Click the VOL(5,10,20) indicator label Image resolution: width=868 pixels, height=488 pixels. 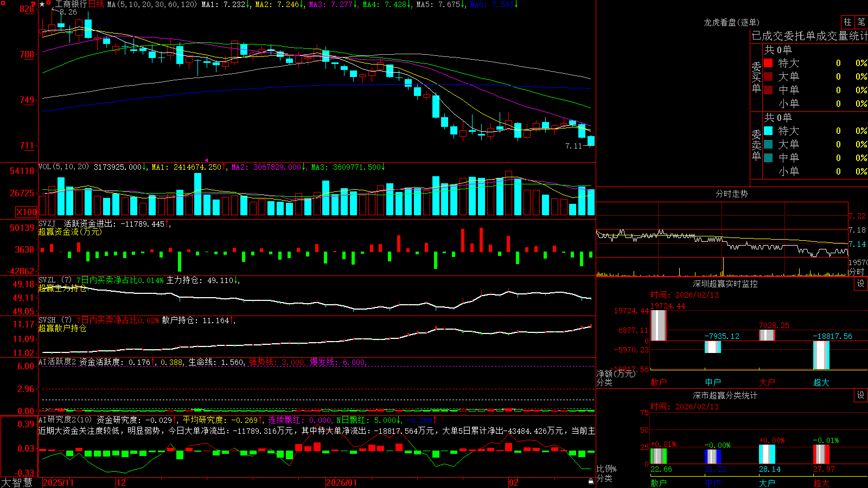[64, 166]
